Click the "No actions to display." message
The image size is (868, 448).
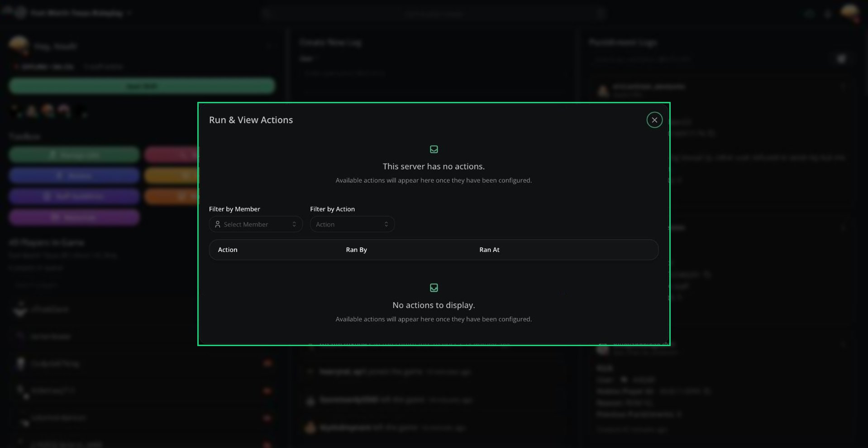[x=434, y=305]
